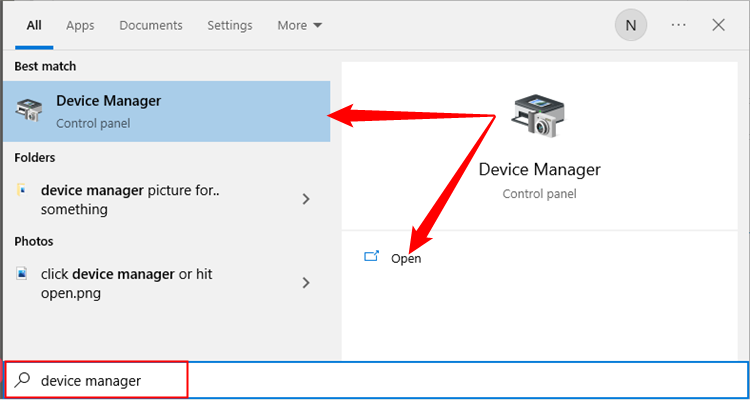This screenshot has height=400, width=750.
Task: Expand chevron for click device manager photo
Action: (x=306, y=283)
